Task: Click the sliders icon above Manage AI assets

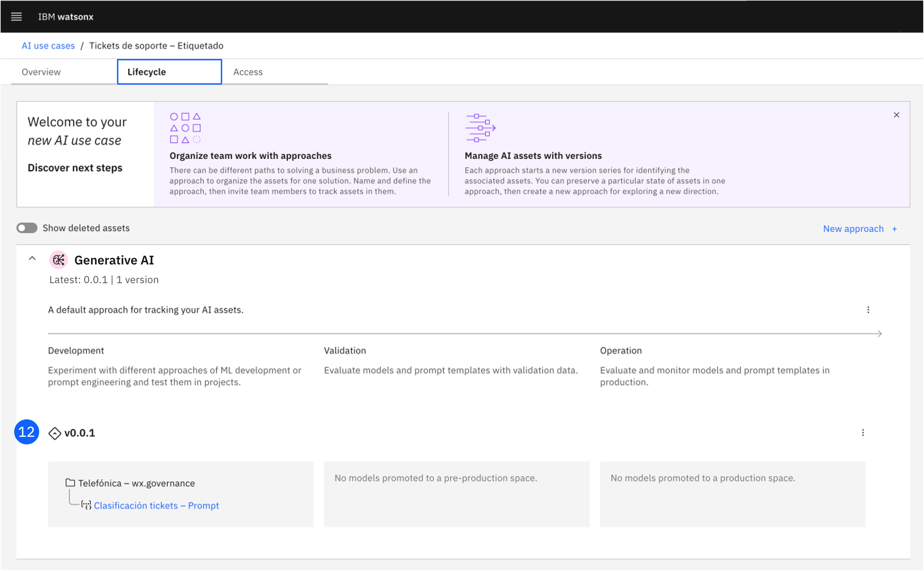Action: 480,128
